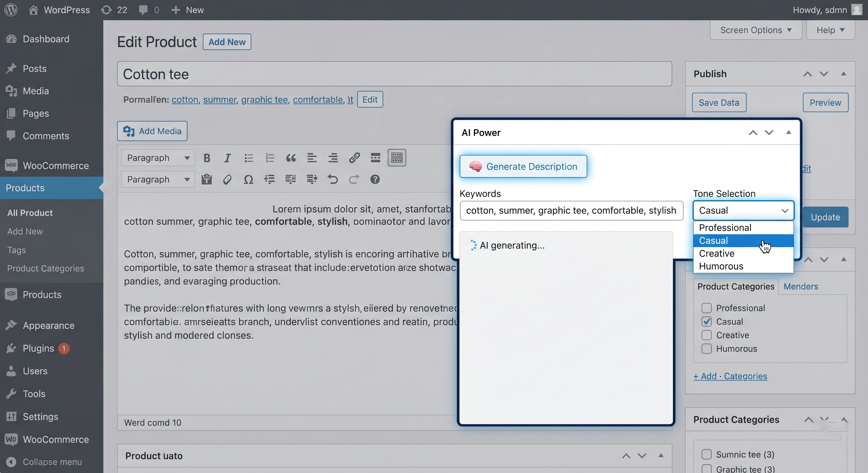The image size is (868, 473).
Task: Collapse the Publish panel triangle
Action: coord(844,74)
